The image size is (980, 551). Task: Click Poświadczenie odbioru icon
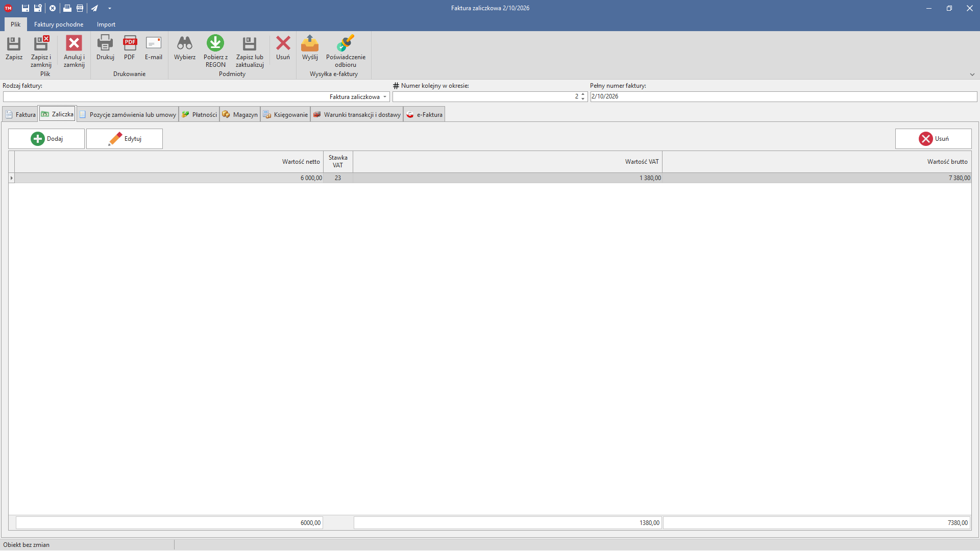pyautogui.click(x=346, y=43)
